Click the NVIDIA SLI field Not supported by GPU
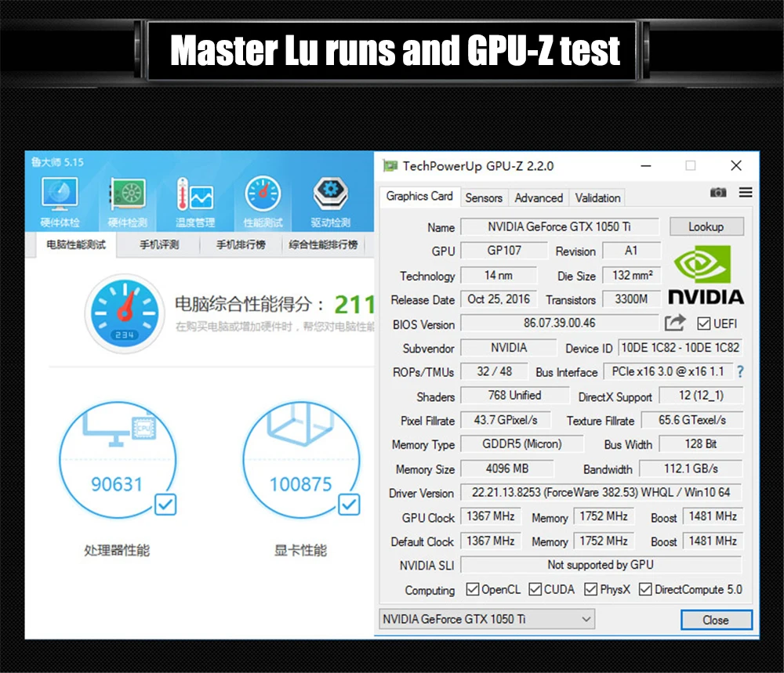 pyautogui.click(x=601, y=565)
